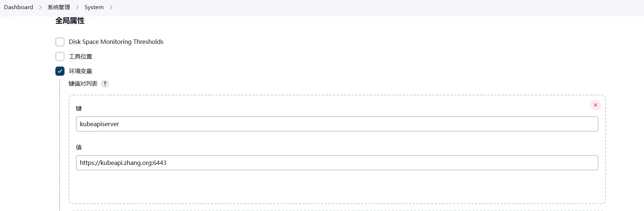The height and width of the screenshot is (211, 644).
Task: Click the 值 label above the URL field
Action: pyautogui.click(x=79, y=147)
